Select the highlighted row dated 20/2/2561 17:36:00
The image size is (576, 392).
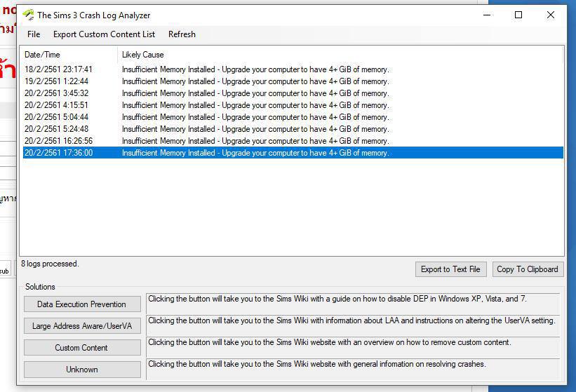point(293,153)
